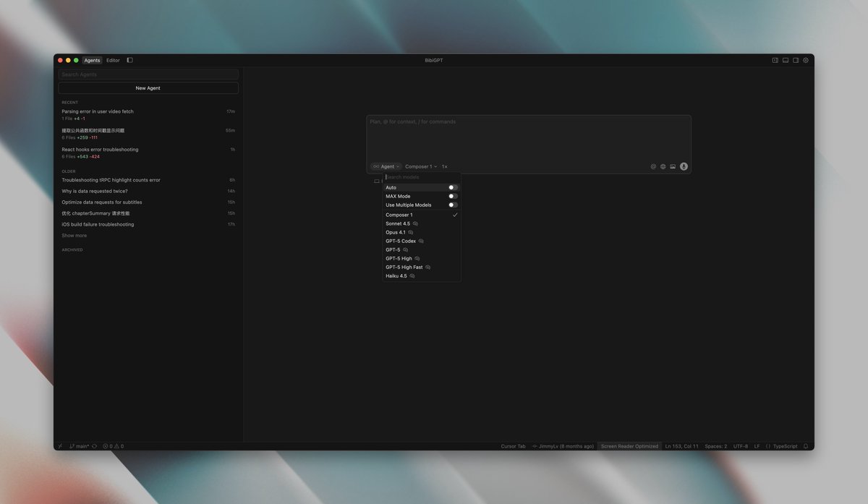Select the Agents tab
The height and width of the screenshot is (504, 868).
(92, 60)
